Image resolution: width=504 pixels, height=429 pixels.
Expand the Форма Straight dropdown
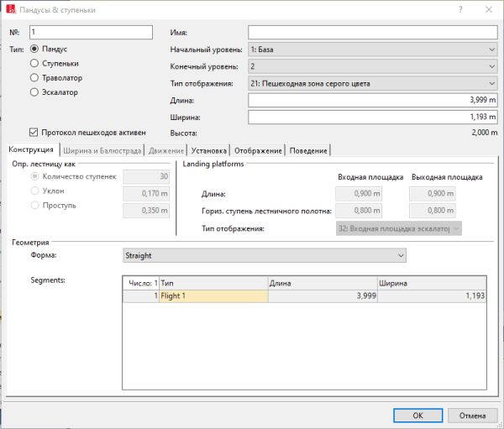pyautogui.click(x=264, y=255)
